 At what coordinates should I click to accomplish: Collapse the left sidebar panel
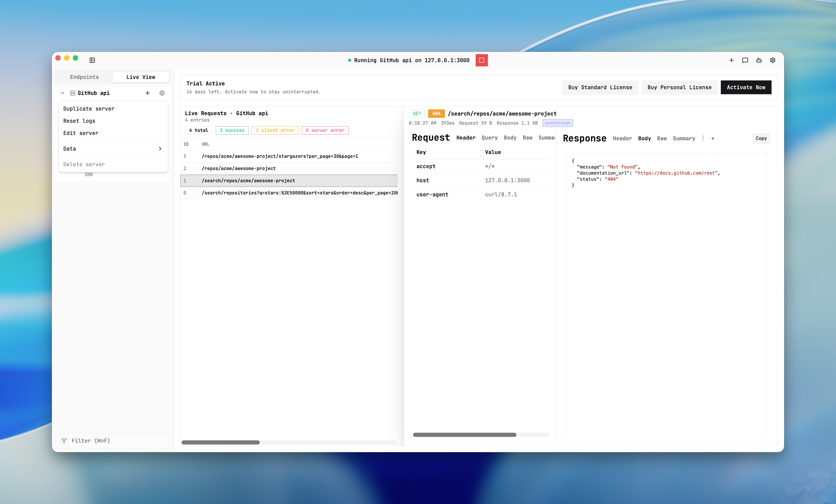click(92, 60)
